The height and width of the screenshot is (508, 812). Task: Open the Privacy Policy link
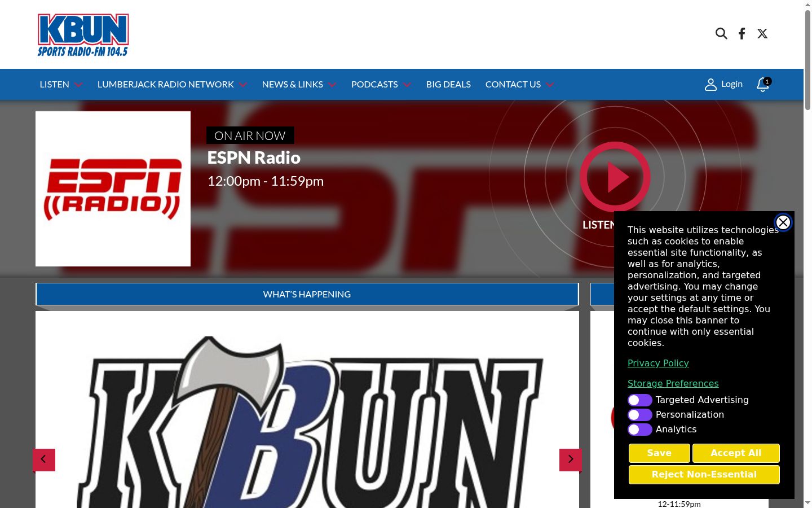pyautogui.click(x=658, y=363)
